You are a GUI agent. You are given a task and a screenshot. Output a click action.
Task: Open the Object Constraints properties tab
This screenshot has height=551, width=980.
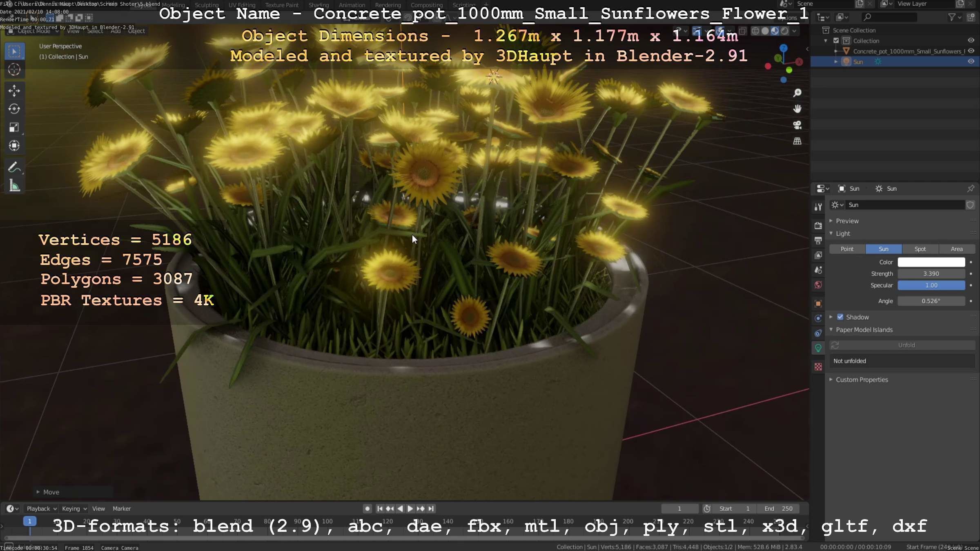coord(818,333)
